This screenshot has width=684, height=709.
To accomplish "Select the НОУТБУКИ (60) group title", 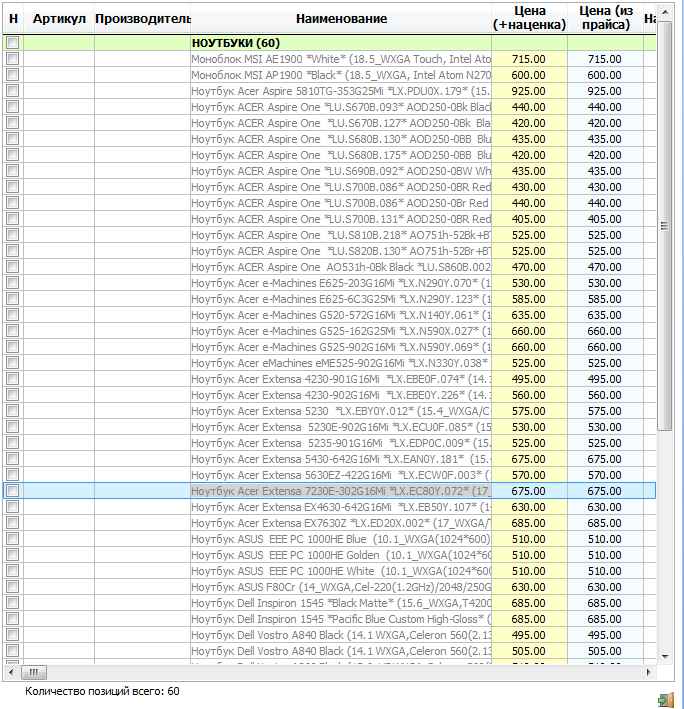I will [x=236, y=43].
